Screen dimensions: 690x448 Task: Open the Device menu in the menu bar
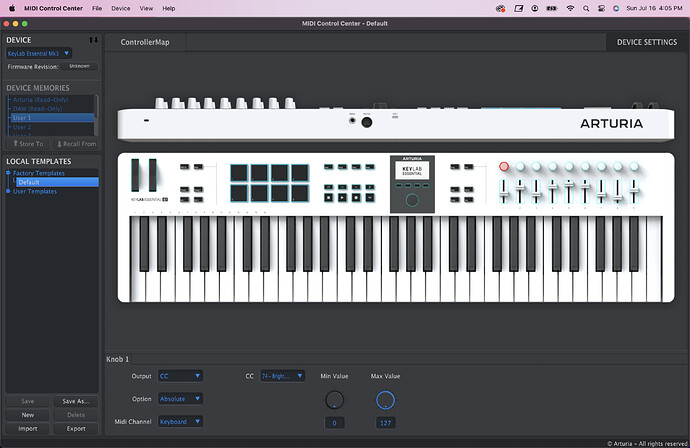(x=120, y=7)
